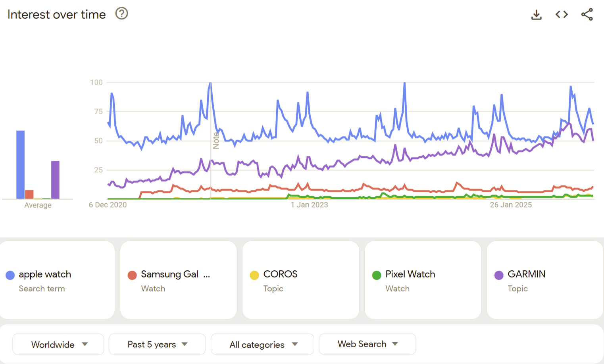Image resolution: width=604 pixels, height=364 pixels.
Task: Select the Samsung Galaxy Watch card
Action: coord(178,280)
